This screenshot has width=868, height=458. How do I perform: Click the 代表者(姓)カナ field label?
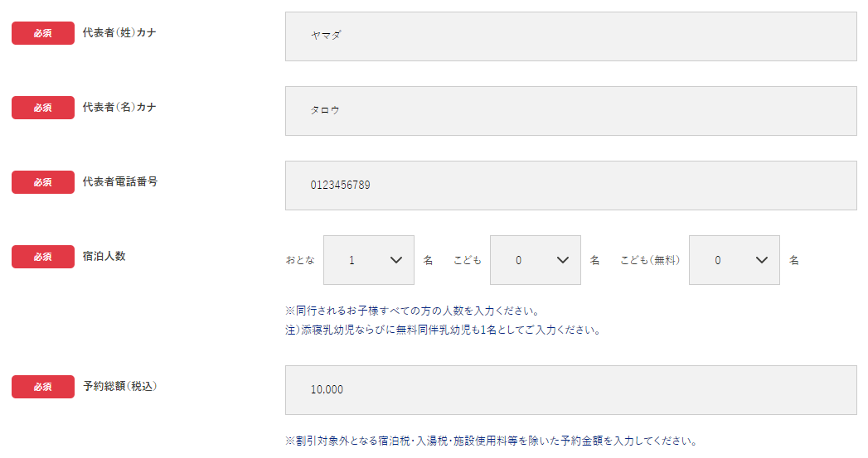coord(119,32)
